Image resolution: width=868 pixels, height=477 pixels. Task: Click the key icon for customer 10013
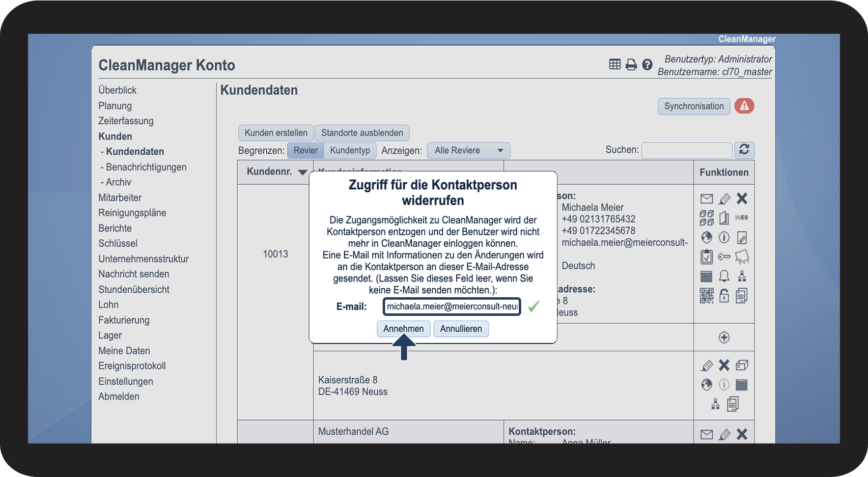[x=724, y=256]
